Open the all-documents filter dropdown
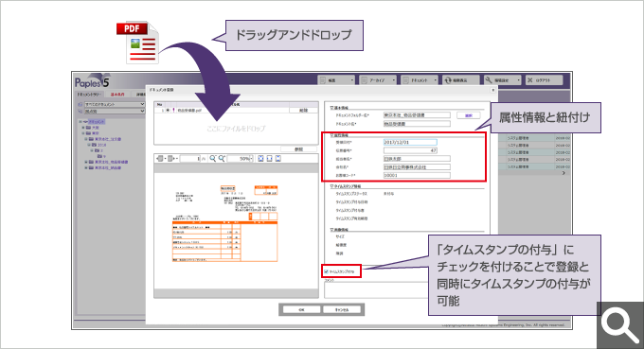 [115, 105]
